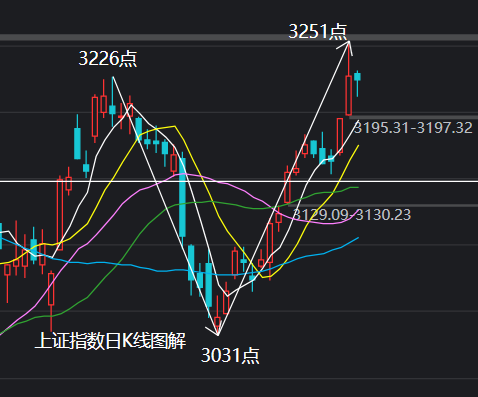Click the white horizontal line across chart
The height and width of the screenshot is (397, 478).
[239, 181]
